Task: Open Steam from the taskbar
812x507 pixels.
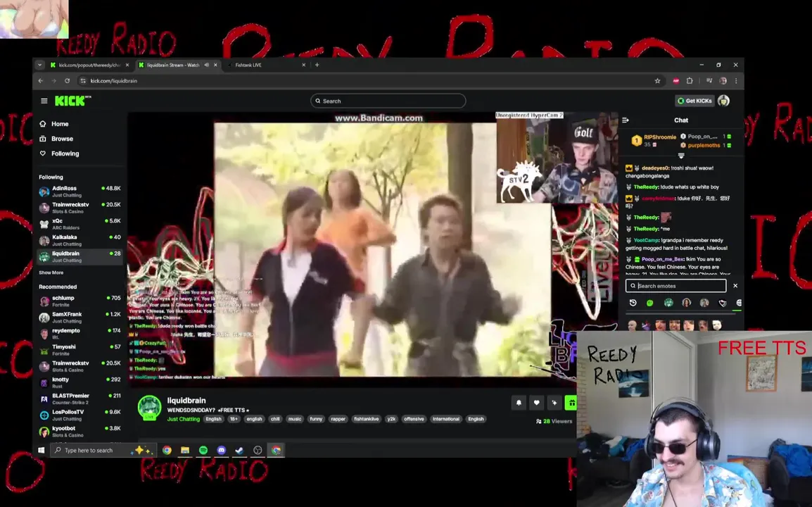Action: 239,450
